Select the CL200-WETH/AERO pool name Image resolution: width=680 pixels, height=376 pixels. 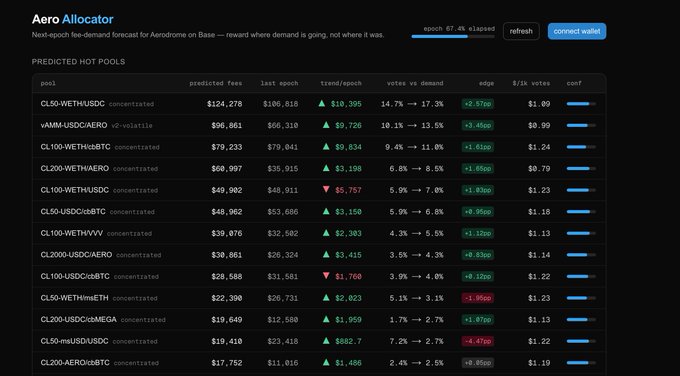click(x=75, y=168)
